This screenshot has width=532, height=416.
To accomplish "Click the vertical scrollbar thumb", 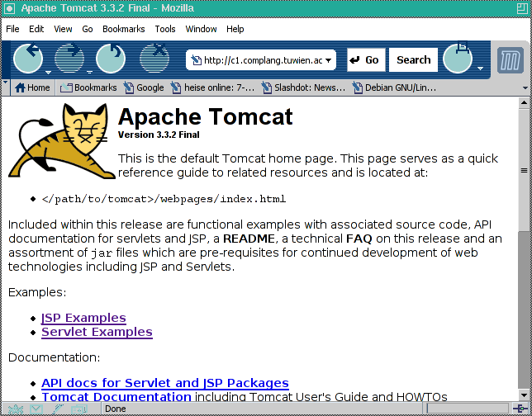I will coord(525,171).
